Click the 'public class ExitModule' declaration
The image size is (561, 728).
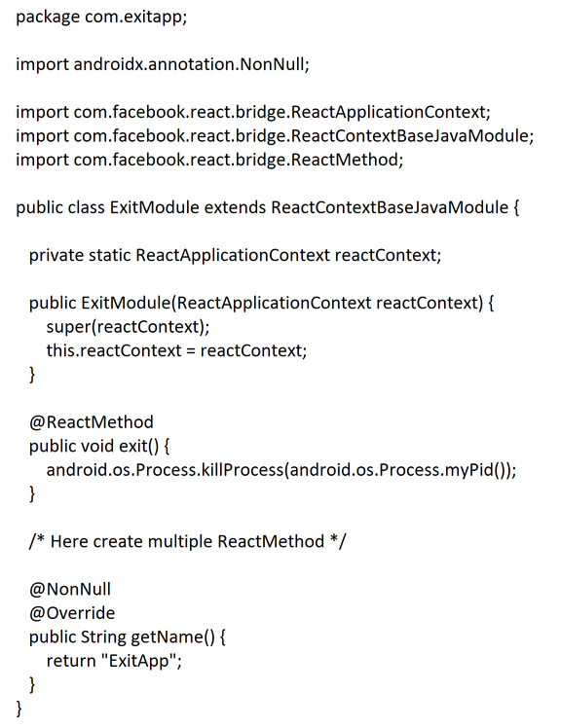pyautogui.click(x=267, y=207)
